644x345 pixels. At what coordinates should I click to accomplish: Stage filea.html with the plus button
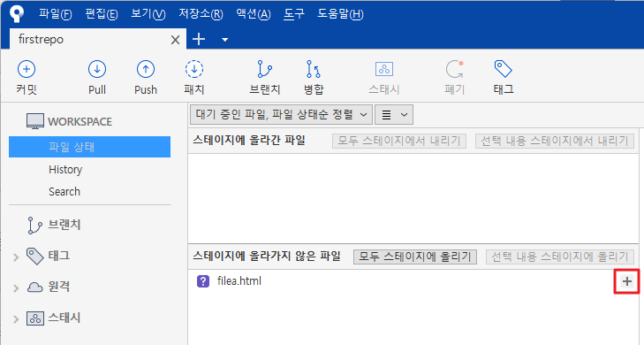click(x=626, y=281)
